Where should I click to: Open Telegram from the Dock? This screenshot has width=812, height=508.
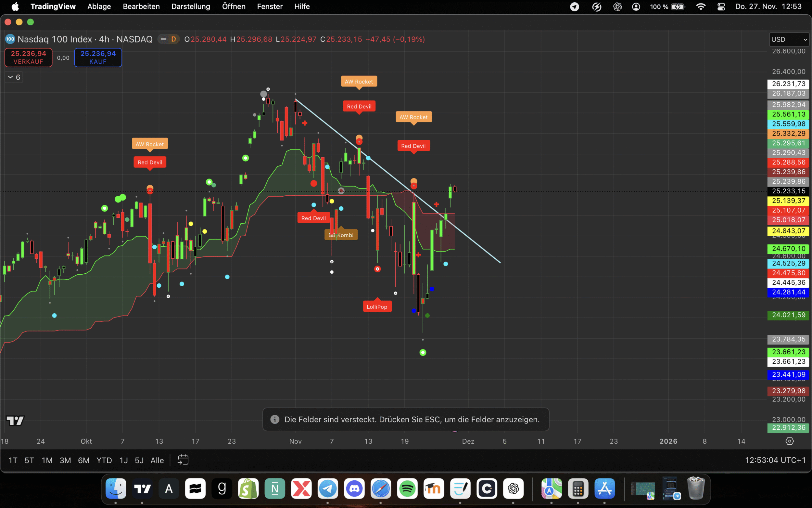pyautogui.click(x=328, y=488)
